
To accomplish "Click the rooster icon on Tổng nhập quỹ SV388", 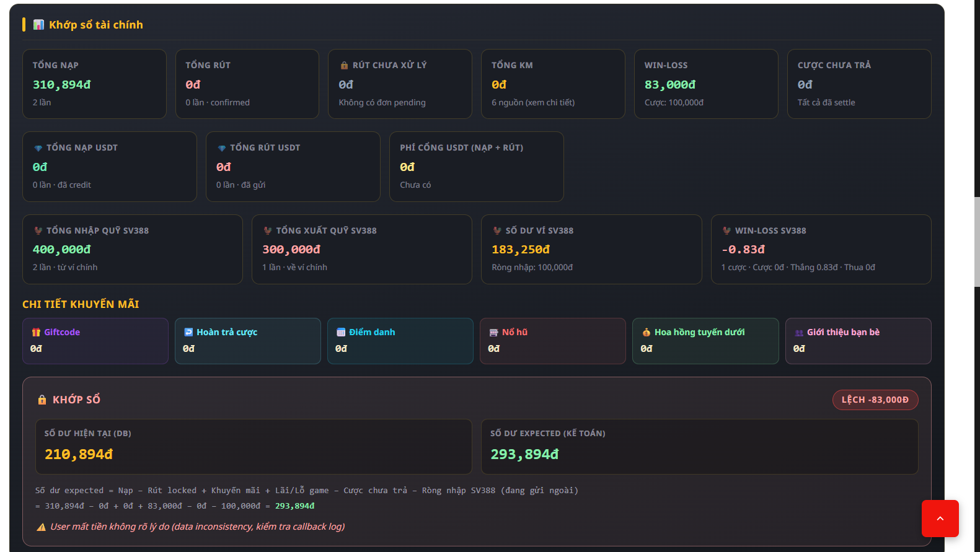I will 38,230.
